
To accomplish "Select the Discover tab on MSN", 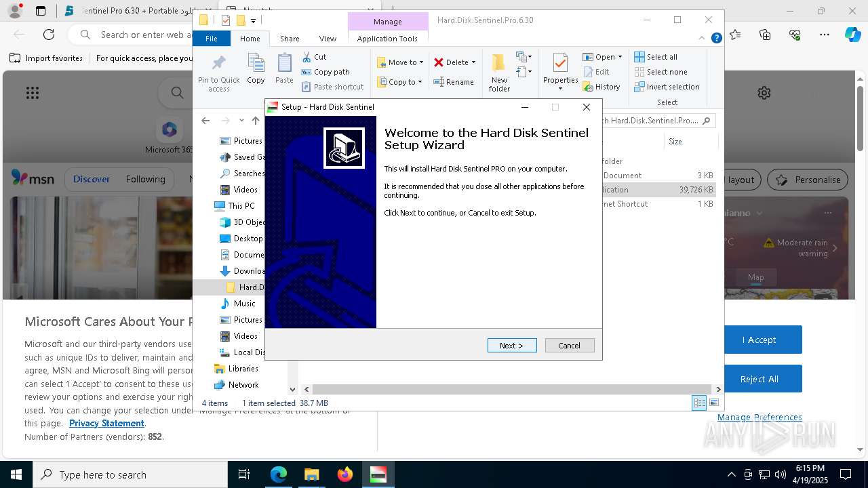I will 92,180.
